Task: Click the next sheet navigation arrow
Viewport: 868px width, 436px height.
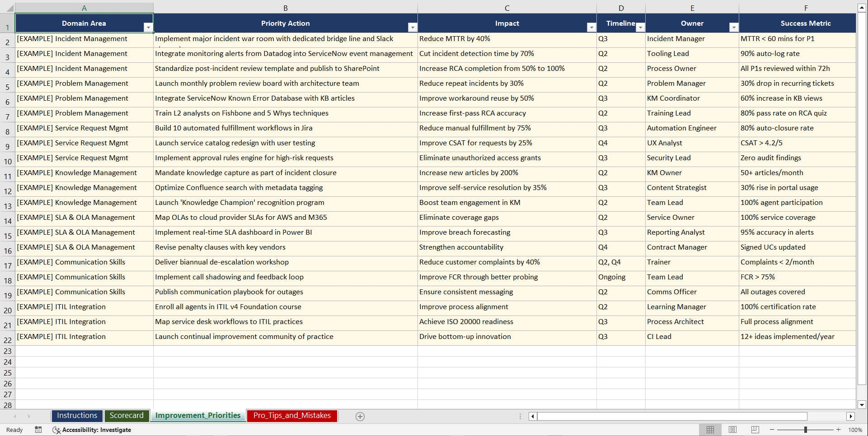Action: (x=29, y=416)
